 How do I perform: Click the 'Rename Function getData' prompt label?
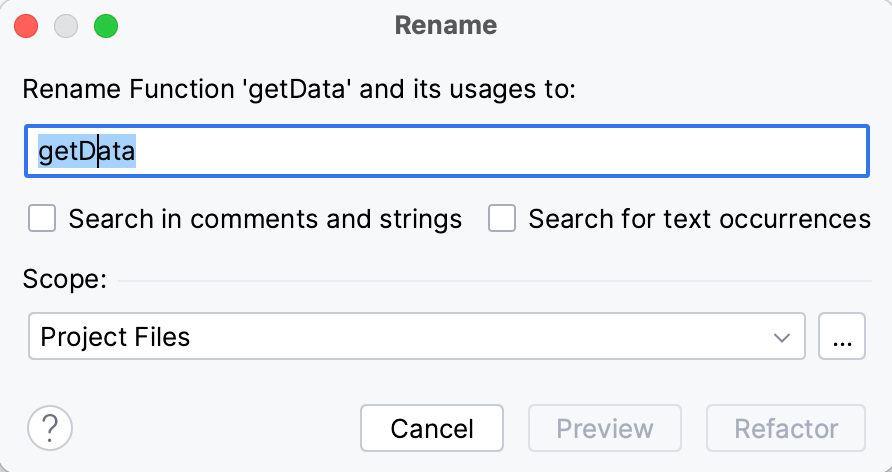299,88
